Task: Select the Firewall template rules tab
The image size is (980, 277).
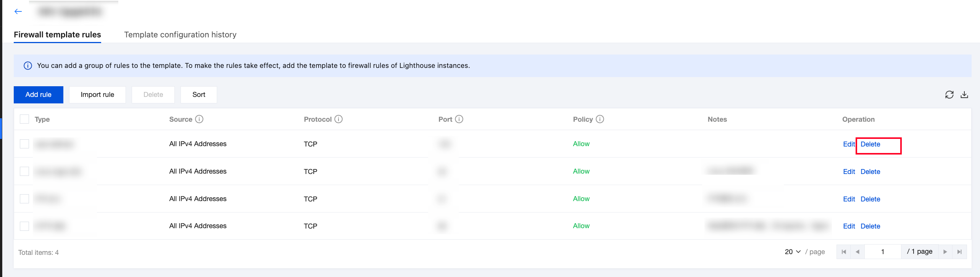Action: (57, 35)
